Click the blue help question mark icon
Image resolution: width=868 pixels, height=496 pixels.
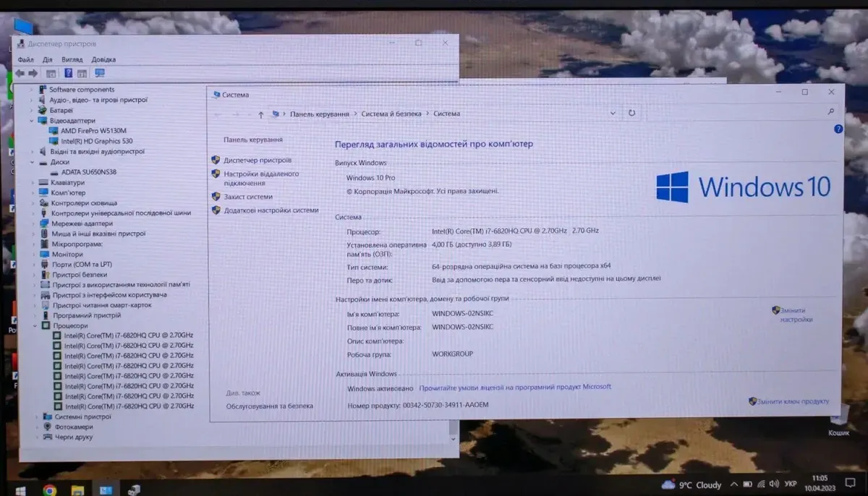(x=838, y=129)
